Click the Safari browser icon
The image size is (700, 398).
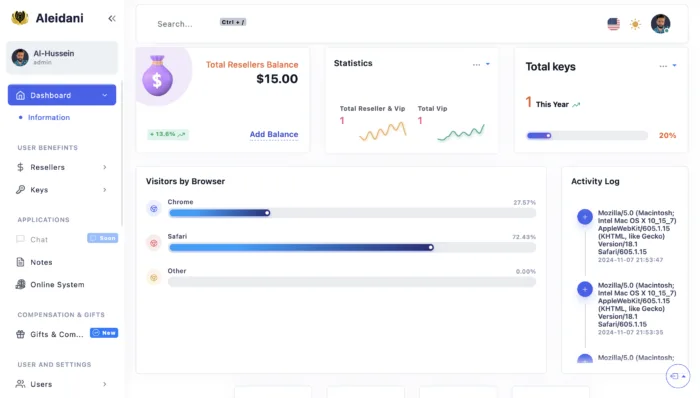(x=154, y=243)
